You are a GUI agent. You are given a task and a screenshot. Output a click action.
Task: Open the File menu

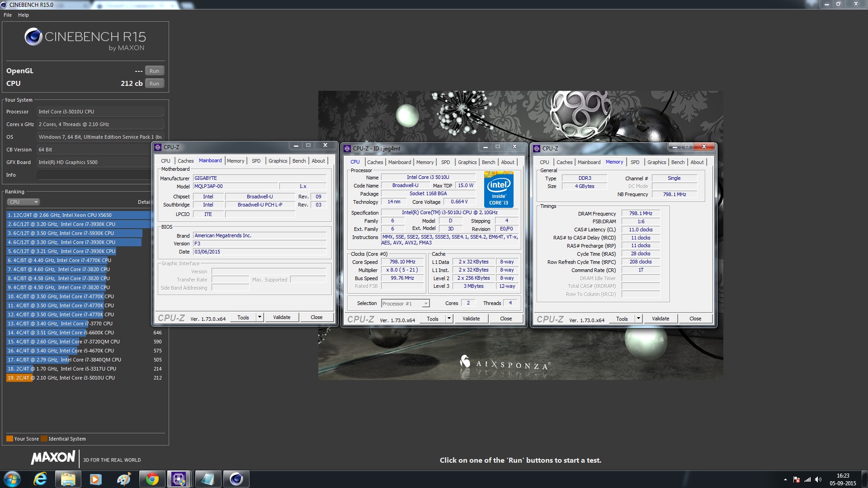(x=8, y=15)
